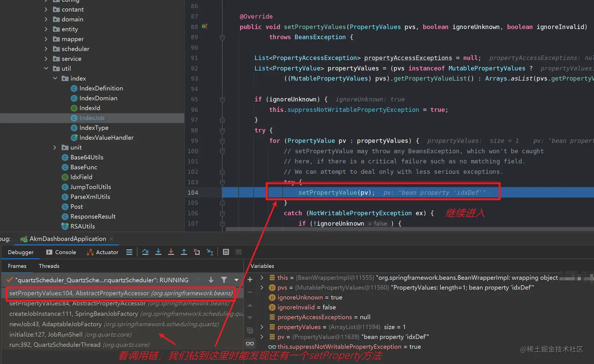Click the Show Execution Point lines icon
The width and height of the screenshot is (594, 364).
[129, 252]
